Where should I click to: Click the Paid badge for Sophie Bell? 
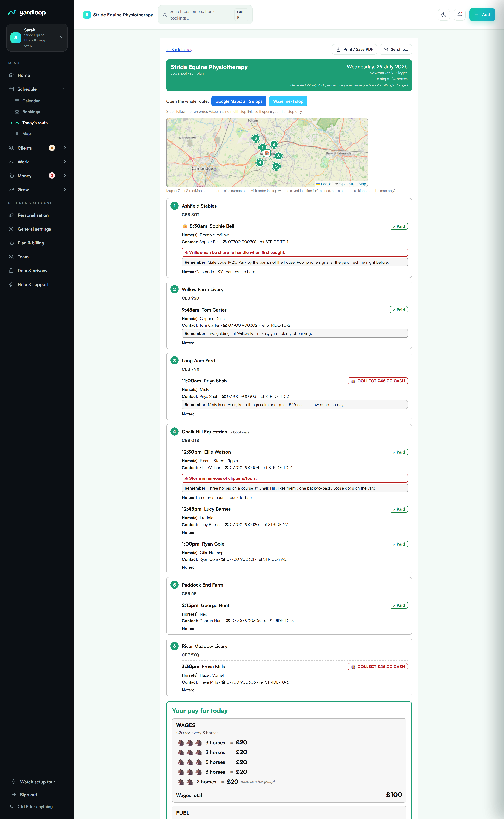click(399, 226)
